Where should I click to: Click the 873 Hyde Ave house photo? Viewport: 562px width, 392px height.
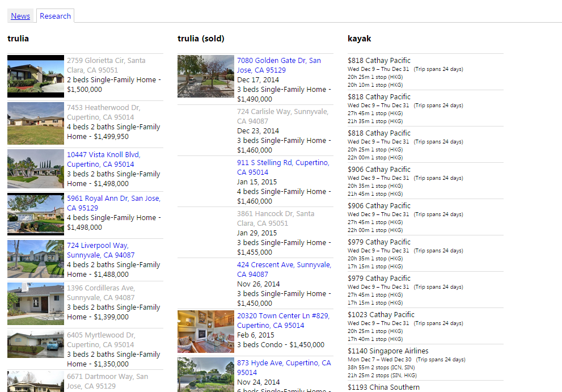(206, 374)
